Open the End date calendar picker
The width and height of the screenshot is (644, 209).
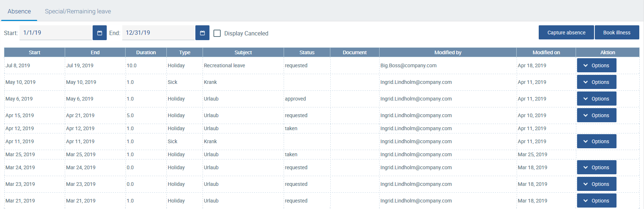[x=202, y=33]
